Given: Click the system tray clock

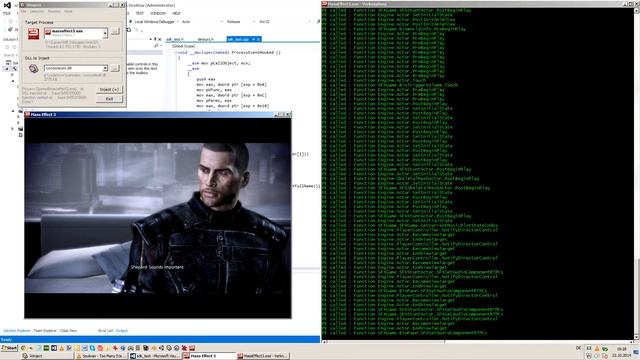Looking at the screenshot, I should [x=622, y=352].
